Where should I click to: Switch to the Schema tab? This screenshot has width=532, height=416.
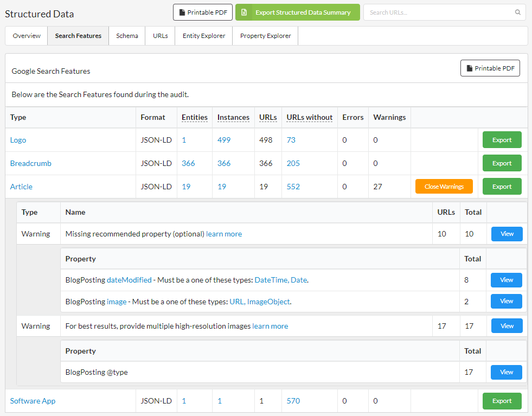pos(127,35)
